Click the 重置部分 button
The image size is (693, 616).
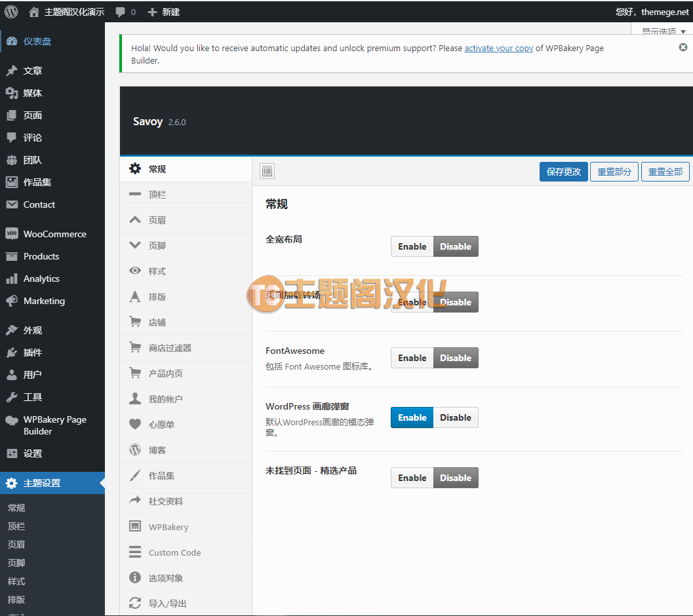click(614, 172)
